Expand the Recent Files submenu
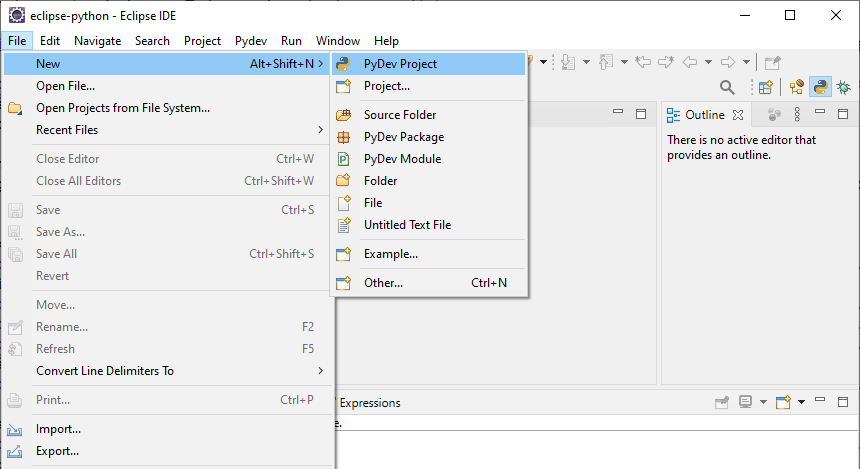The width and height of the screenshot is (860, 469). click(167, 130)
